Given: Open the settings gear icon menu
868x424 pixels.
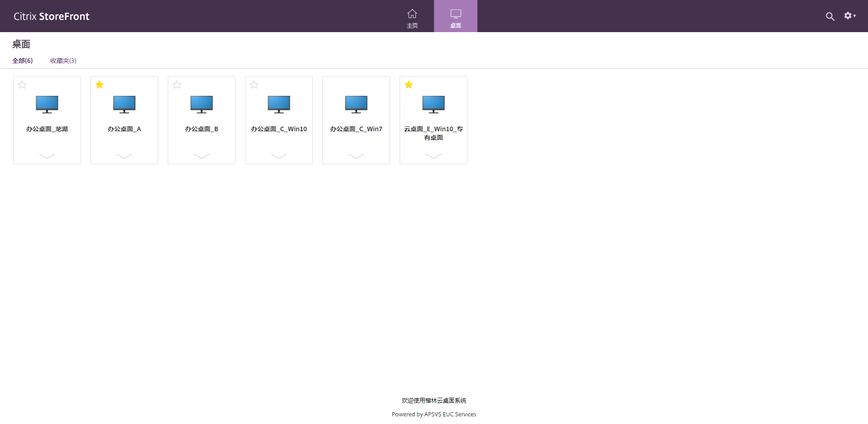Looking at the screenshot, I should [x=848, y=16].
